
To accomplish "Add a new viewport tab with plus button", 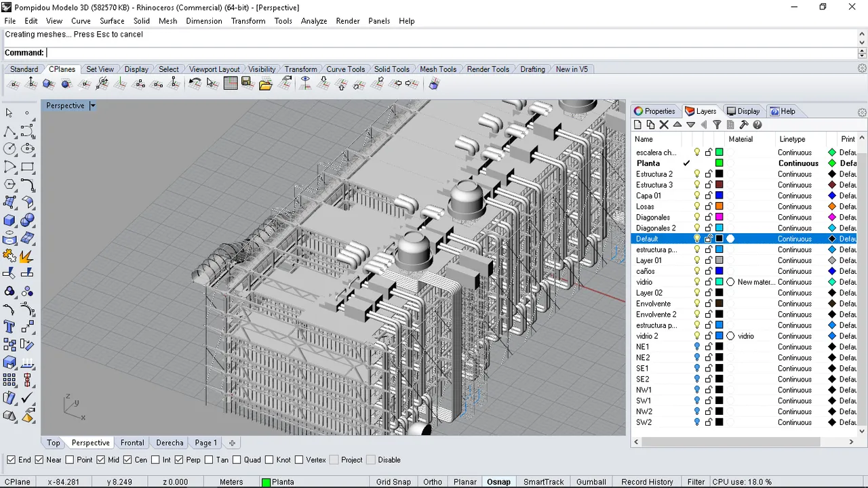I will pos(232,443).
